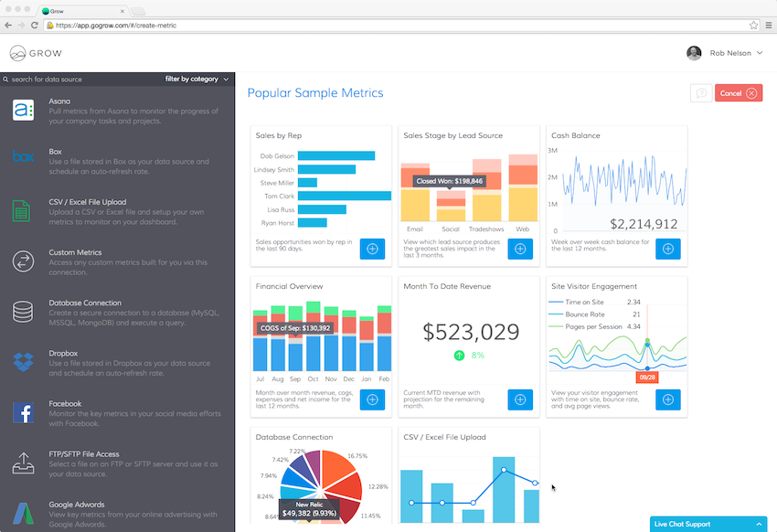Reload the page with refresh icon
This screenshot has width=777, height=532.
tap(34, 26)
